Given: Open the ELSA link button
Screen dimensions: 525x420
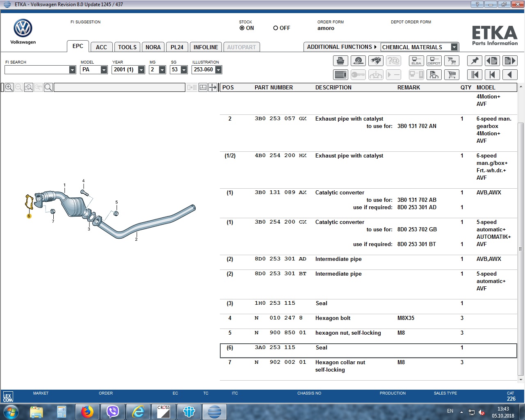Looking at the screenshot, I should 416,61.
